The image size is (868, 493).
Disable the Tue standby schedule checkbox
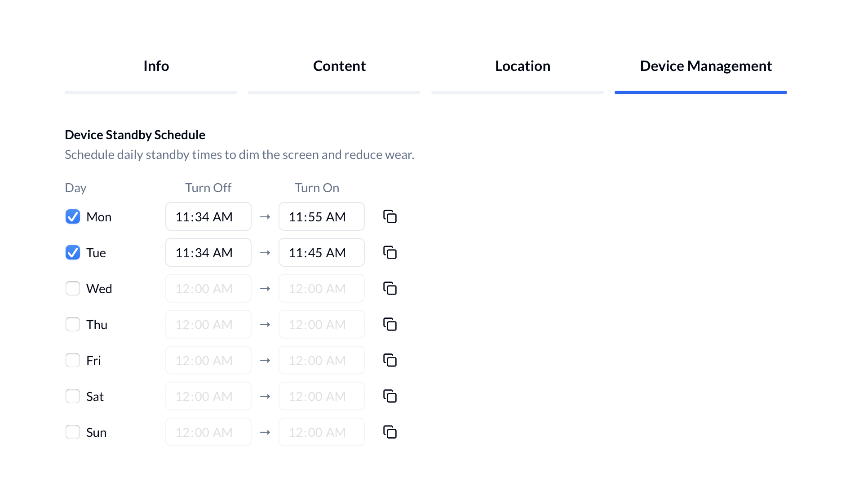point(73,252)
